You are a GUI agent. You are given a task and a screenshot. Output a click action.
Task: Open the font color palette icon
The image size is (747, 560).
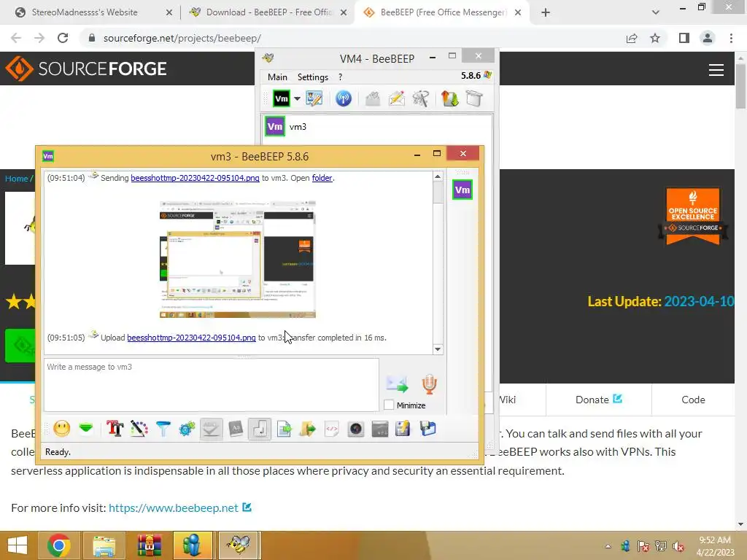tap(139, 429)
